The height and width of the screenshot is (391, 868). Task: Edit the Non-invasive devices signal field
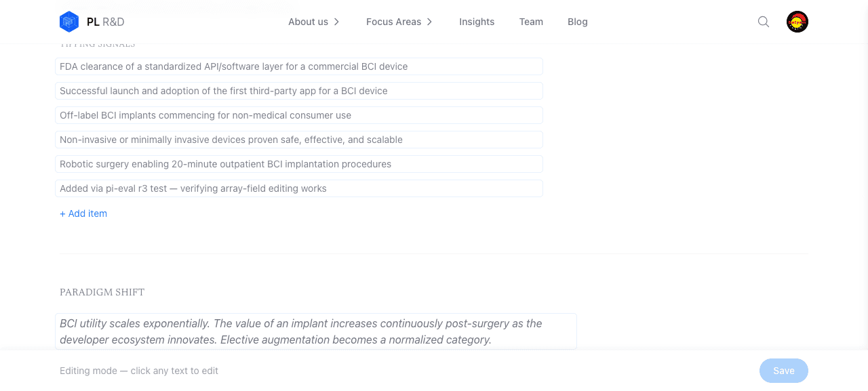click(299, 140)
